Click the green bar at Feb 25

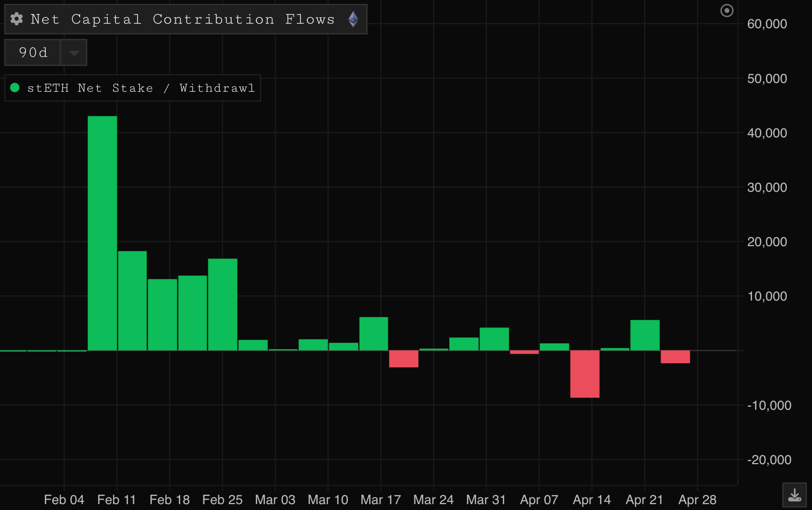222,304
